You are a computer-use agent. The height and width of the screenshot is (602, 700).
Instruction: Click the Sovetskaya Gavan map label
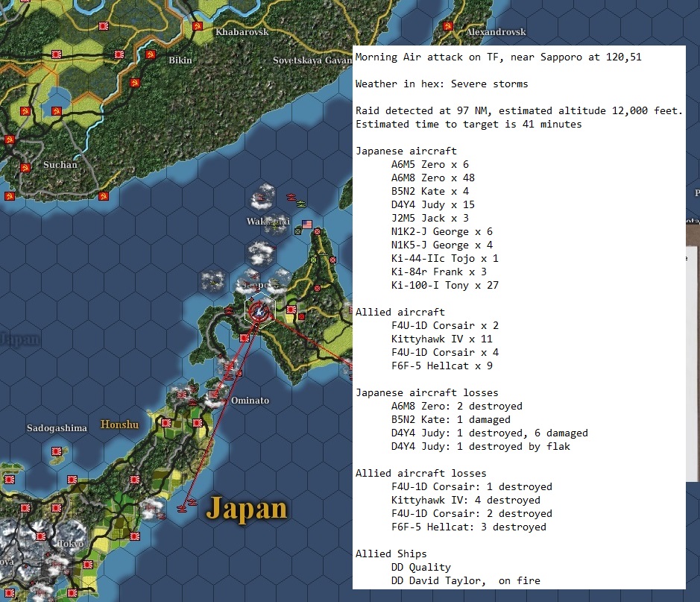pyautogui.click(x=312, y=60)
